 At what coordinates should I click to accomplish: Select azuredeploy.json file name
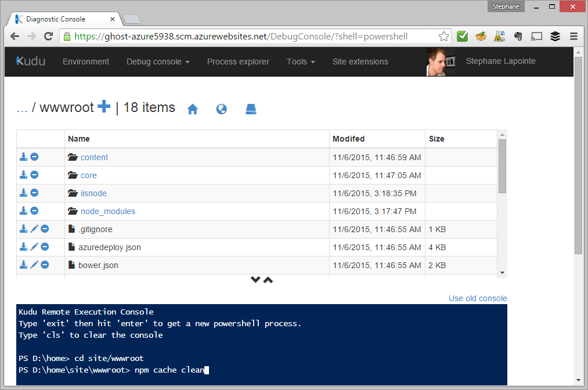(x=110, y=247)
